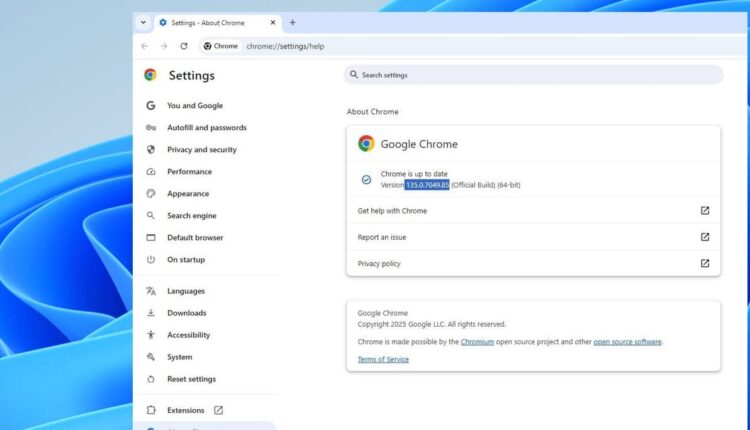This screenshot has height=430, width=750.
Task: Click the reset clock icon in sidebar
Action: click(x=151, y=379)
